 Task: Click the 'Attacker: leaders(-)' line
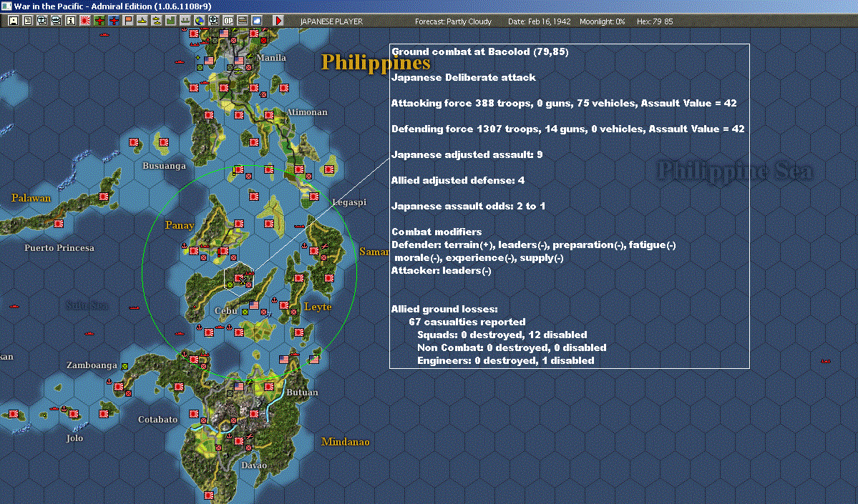tap(441, 270)
